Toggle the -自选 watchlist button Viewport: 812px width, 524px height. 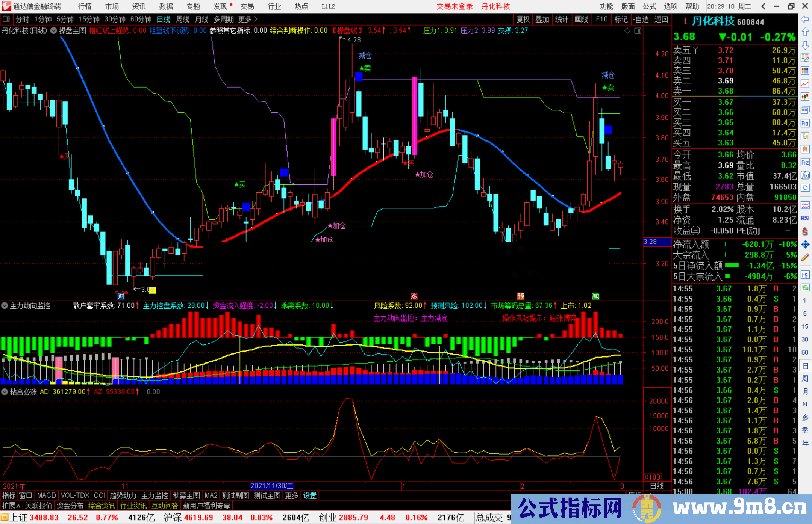click(641, 19)
